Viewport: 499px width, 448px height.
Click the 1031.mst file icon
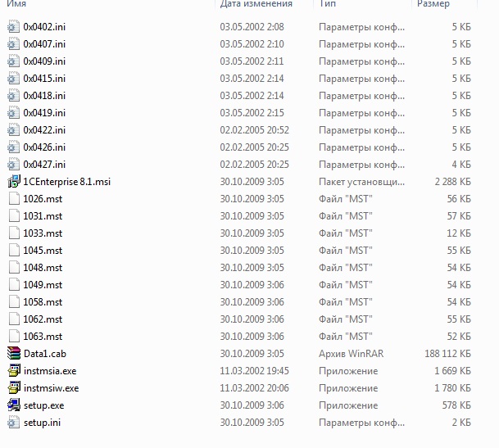[x=14, y=215]
